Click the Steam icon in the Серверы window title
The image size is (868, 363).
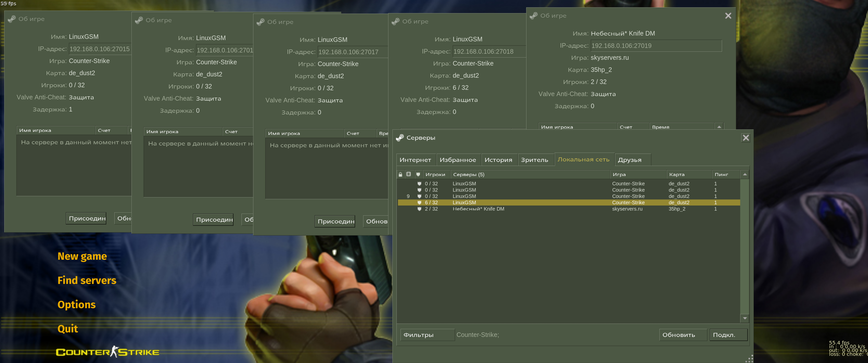click(400, 138)
